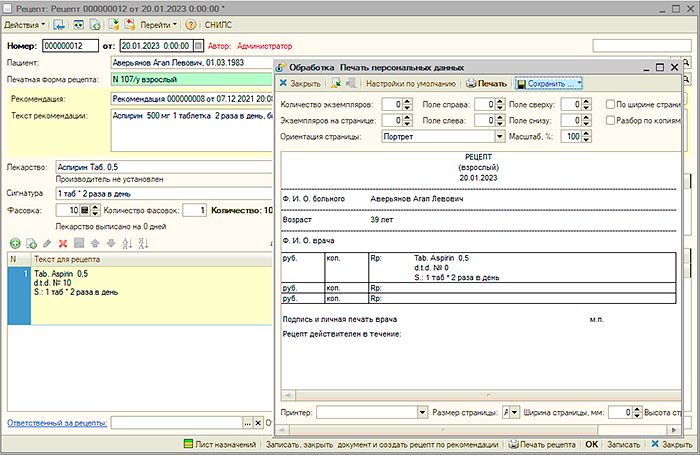Screen dimensions: 700x455
Task: Toggle the Разбор по копиям checkbox
Action: coord(609,119)
